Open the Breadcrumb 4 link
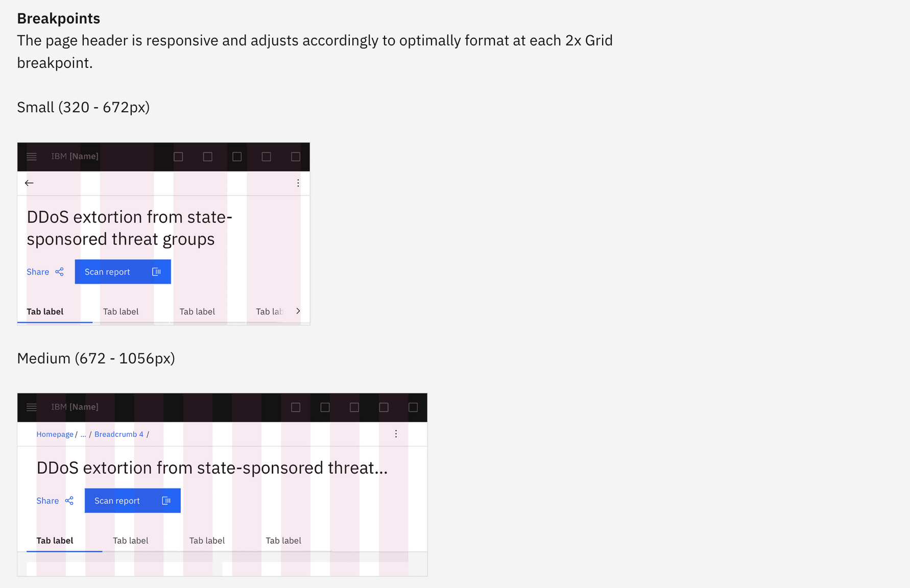Image resolution: width=910 pixels, height=588 pixels. tap(119, 434)
